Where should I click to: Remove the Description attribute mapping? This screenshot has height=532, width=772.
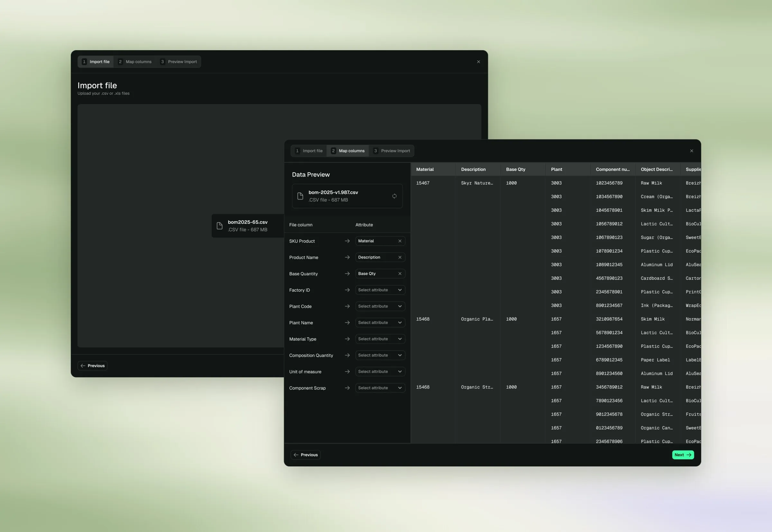400,257
